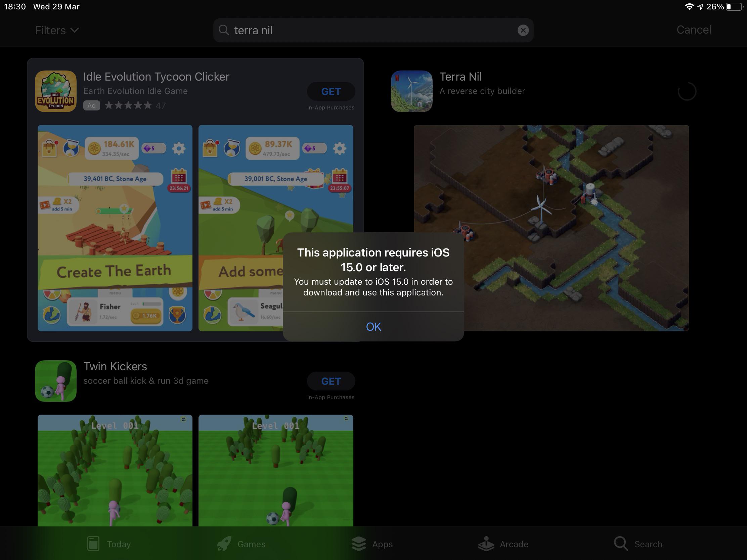Open the Twin Kickers first level screenshot
747x560 pixels.
click(x=115, y=470)
